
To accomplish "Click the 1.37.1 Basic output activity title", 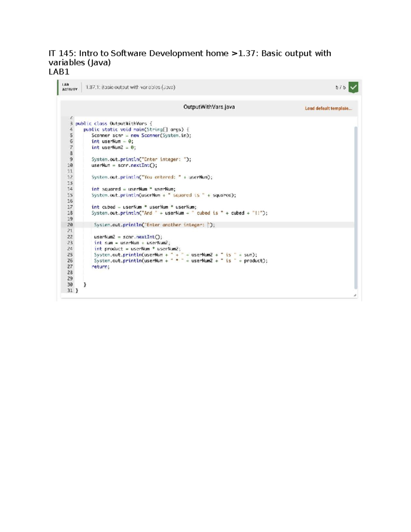I will (130, 87).
